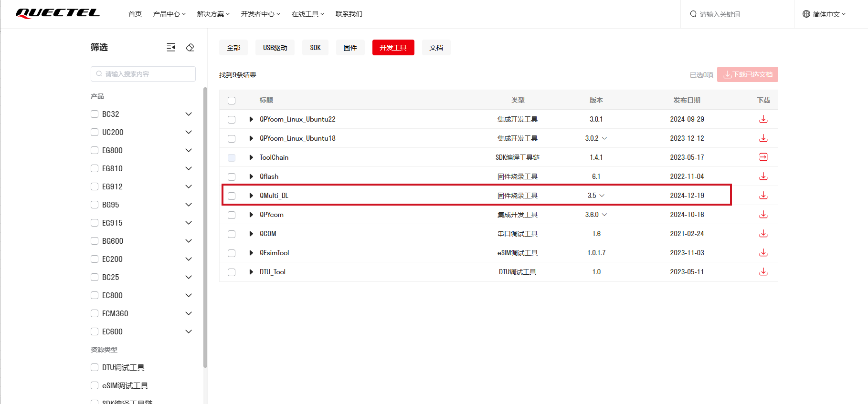Download QPYcom_Linux_Ubuntu18 file
The image size is (868, 404).
click(763, 138)
